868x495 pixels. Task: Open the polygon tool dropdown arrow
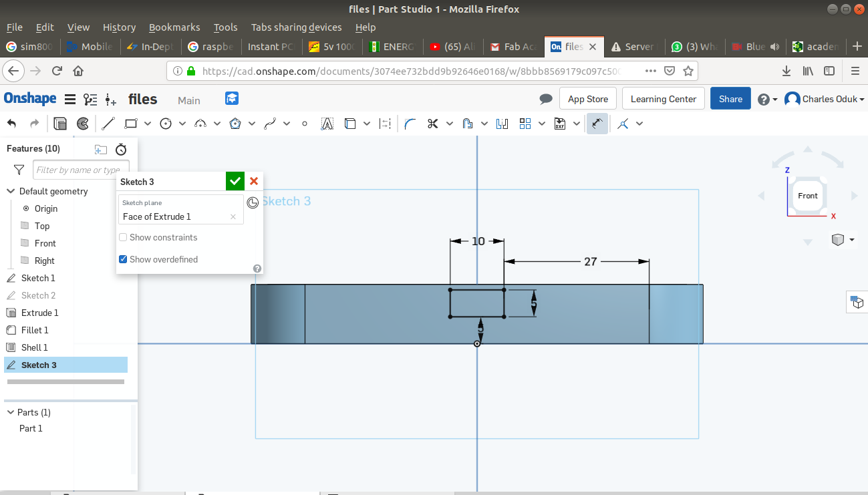pos(252,124)
